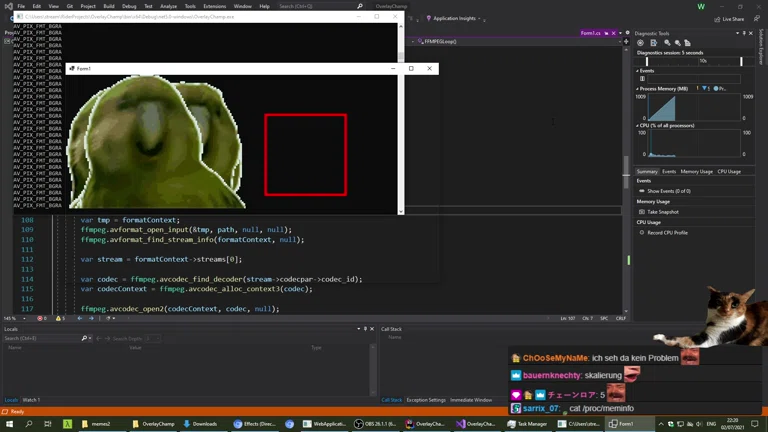Screen dimensions: 768x432
Task: Open the Debug menu
Action: [x=129, y=6]
